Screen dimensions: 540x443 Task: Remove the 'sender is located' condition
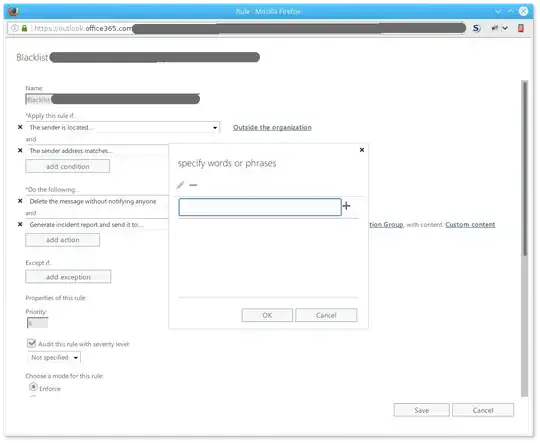20,127
